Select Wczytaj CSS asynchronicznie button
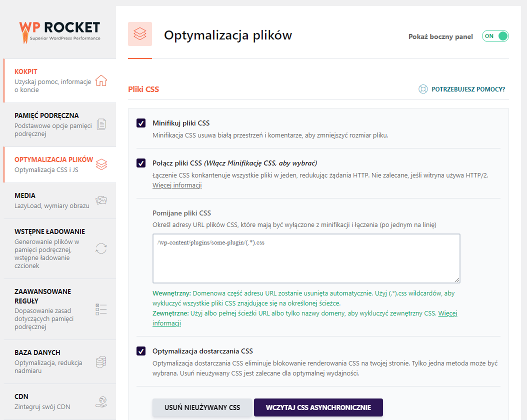Screen dimensions: 527x420 click(318, 407)
